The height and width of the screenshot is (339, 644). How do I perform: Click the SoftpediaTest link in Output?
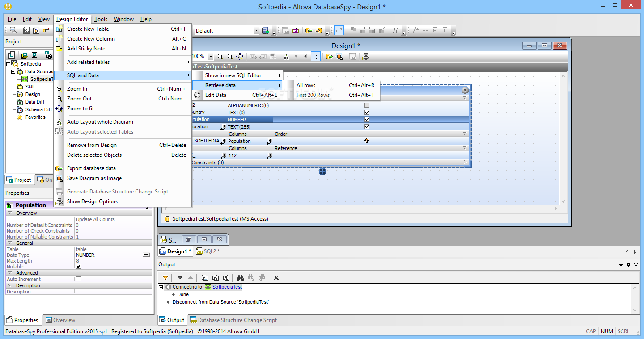pos(227,287)
